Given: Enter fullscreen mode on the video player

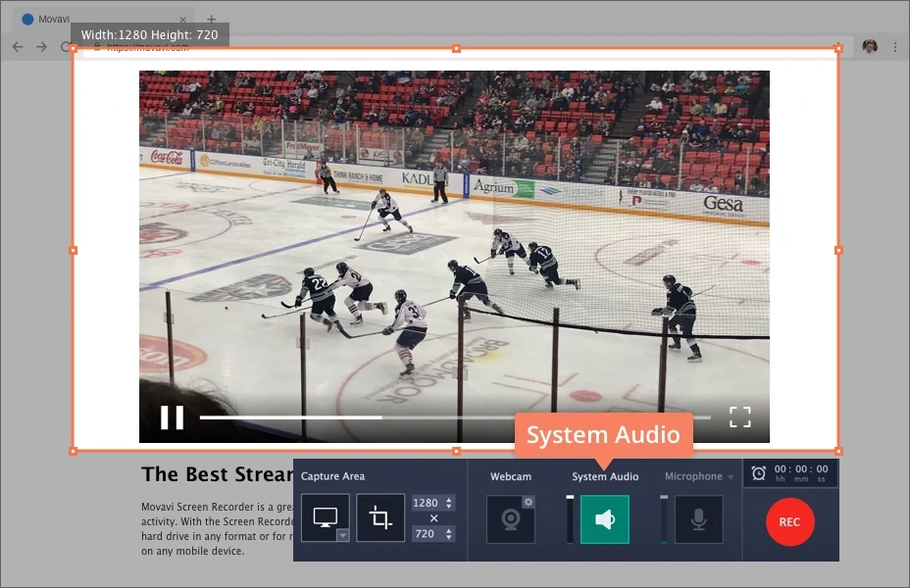Looking at the screenshot, I should pos(740,416).
